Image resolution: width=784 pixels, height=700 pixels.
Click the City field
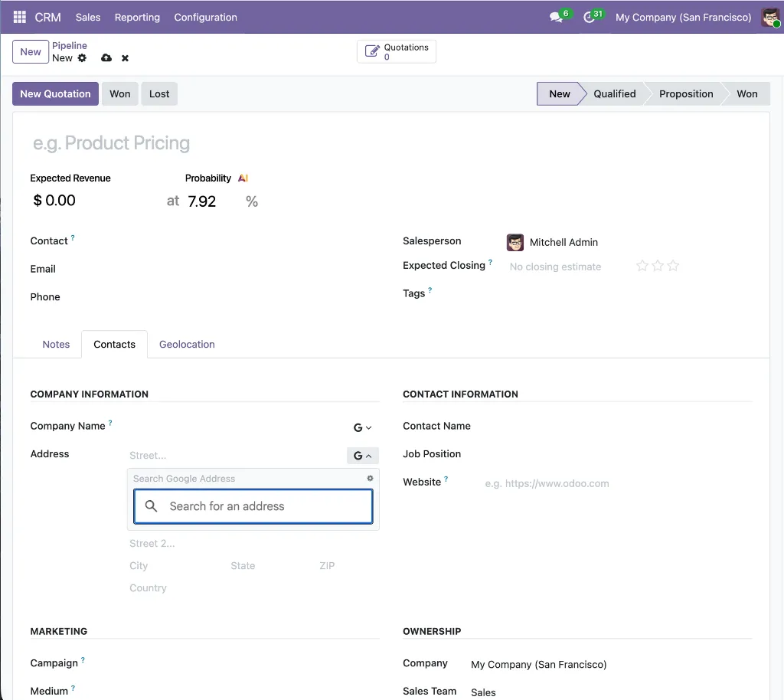[177, 565]
